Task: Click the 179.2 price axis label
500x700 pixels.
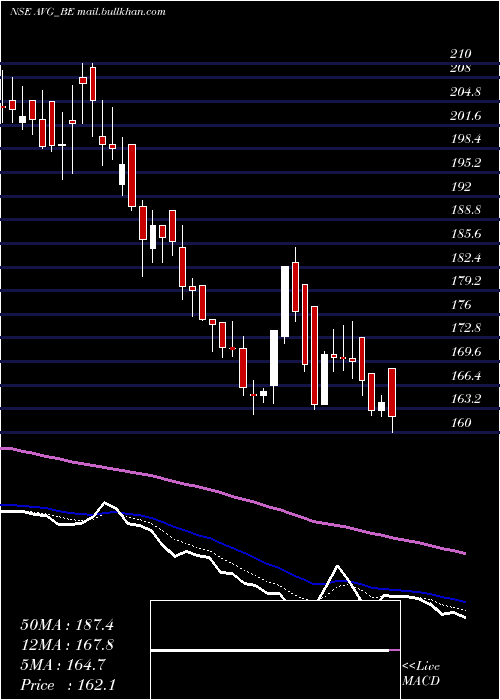Action: [465, 280]
